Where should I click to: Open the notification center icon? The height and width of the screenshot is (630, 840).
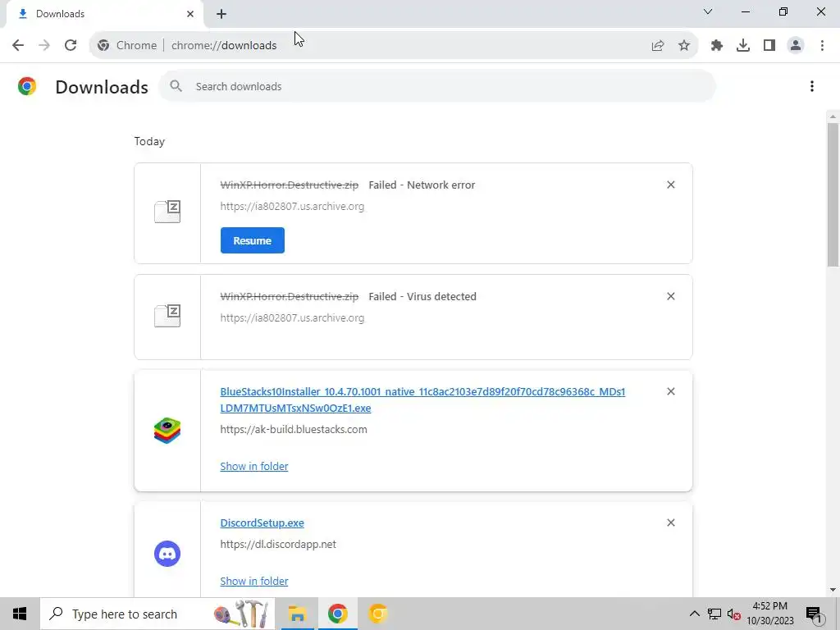(815, 614)
